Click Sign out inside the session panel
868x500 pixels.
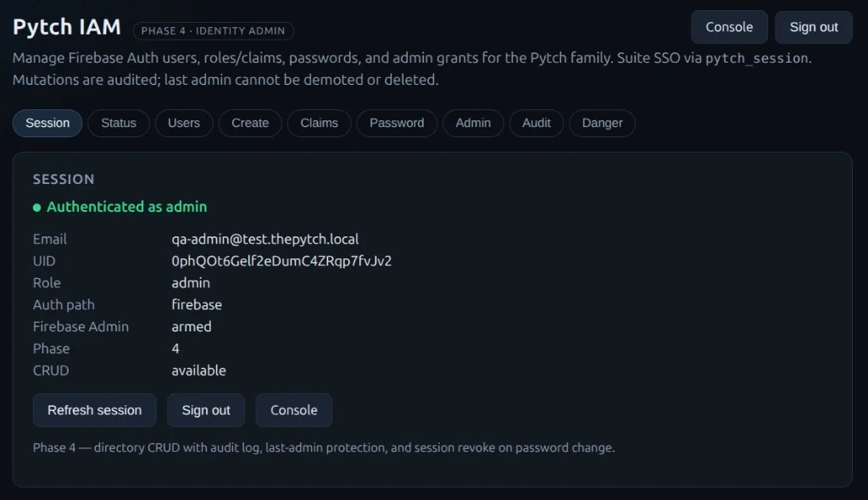206,410
